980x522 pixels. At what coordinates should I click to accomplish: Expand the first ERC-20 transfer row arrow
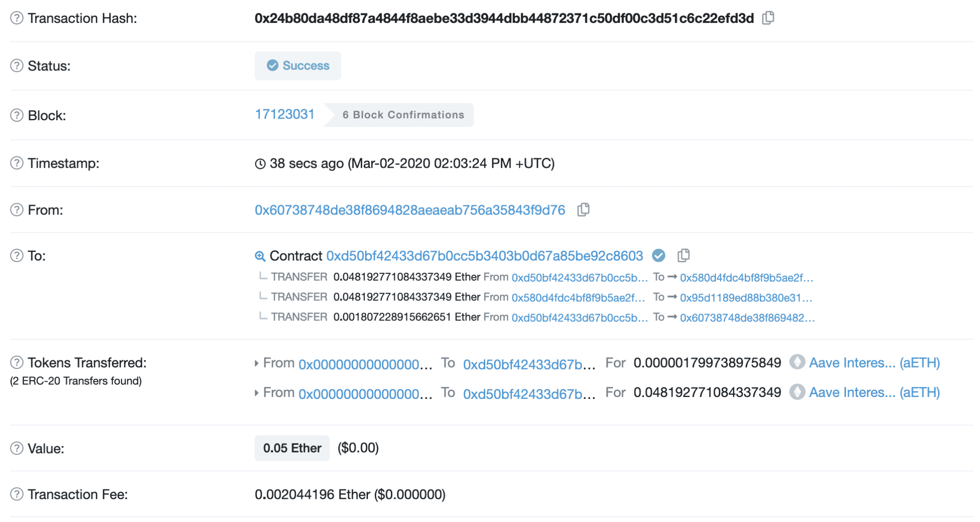coord(257,363)
